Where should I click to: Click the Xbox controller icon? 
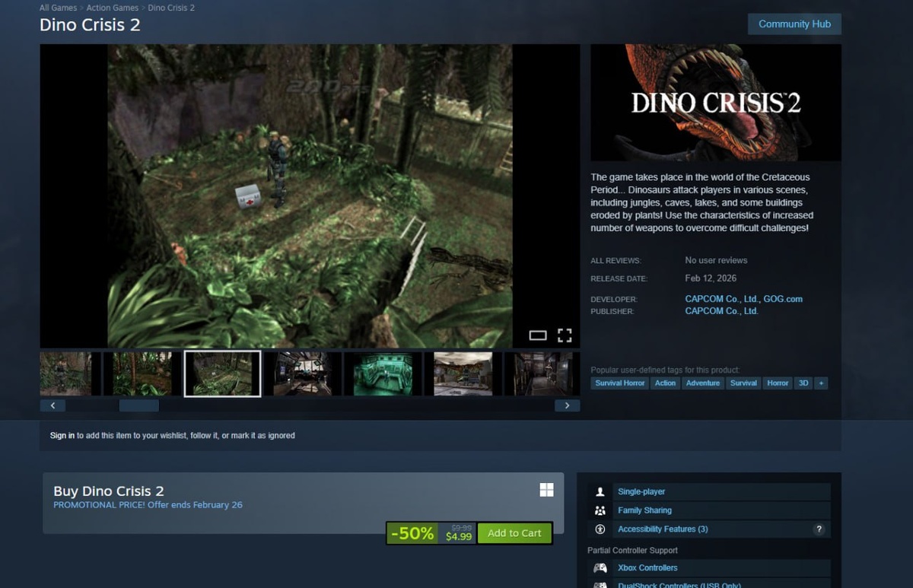[600, 568]
